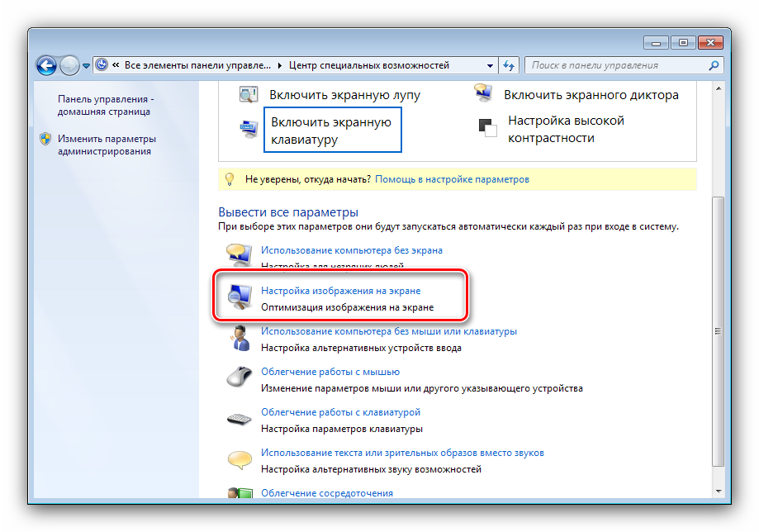Open the breadcrumb arrow after 'Все элементы панели управле...'

coord(280,65)
